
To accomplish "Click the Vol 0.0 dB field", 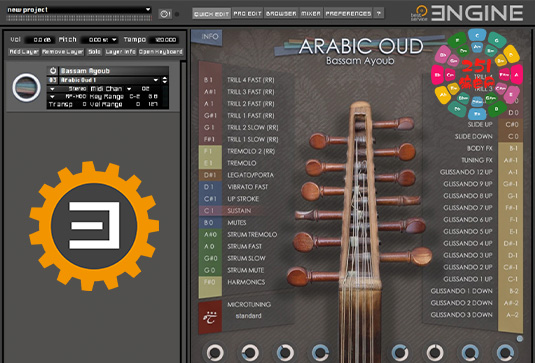I will click(40, 40).
